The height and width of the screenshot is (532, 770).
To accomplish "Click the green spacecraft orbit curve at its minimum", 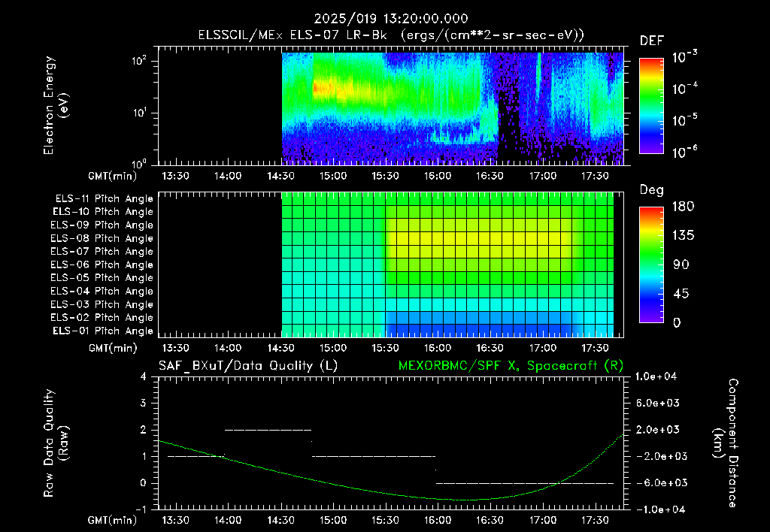I will pyautogui.click(x=462, y=500).
